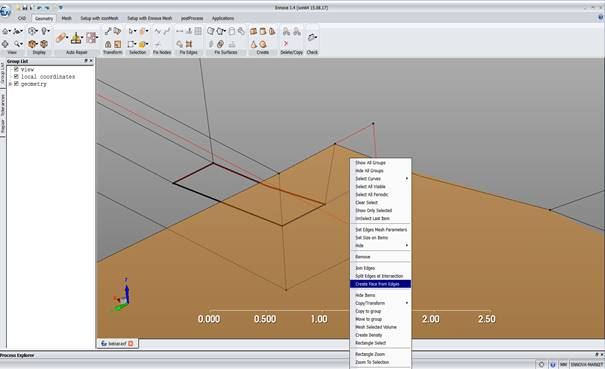
Task: Expand the geometry tree node
Action: (x=10, y=84)
